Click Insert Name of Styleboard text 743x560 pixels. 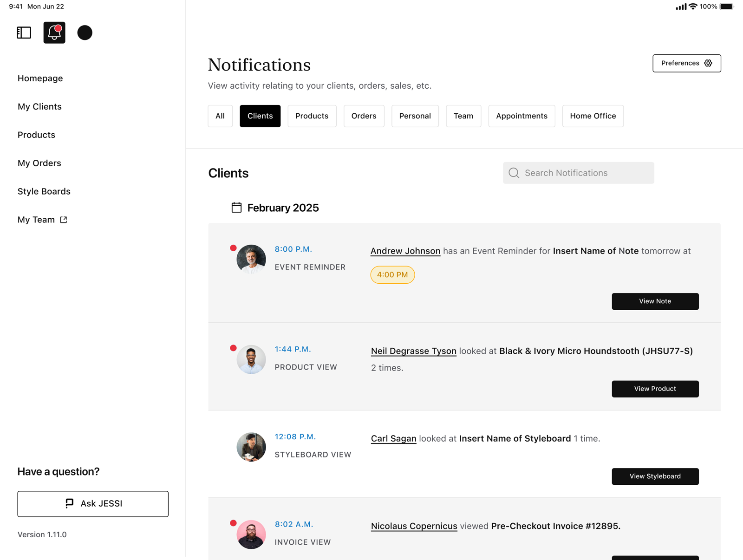pos(515,439)
